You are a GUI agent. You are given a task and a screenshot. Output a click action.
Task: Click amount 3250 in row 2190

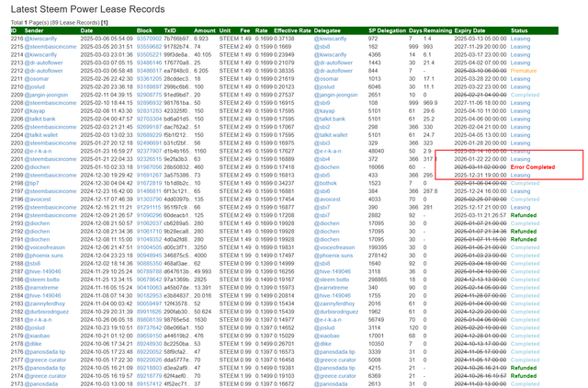click(200, 247)
